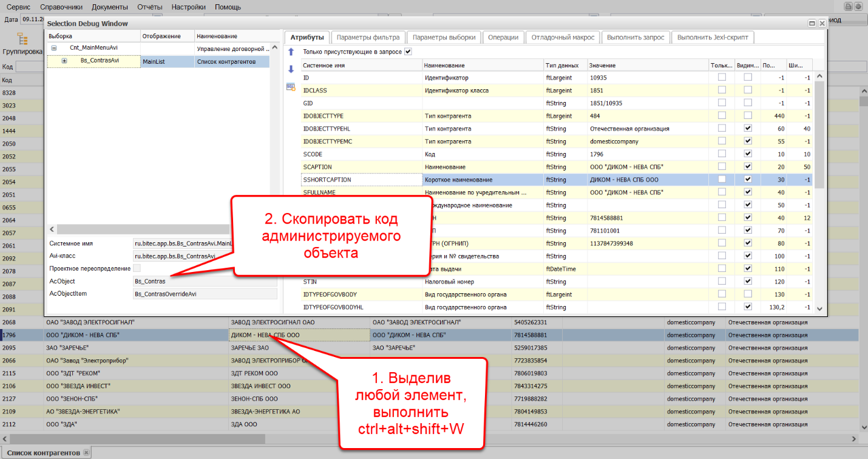Open the Отладочный макрос tab

[x=561, y=37]
